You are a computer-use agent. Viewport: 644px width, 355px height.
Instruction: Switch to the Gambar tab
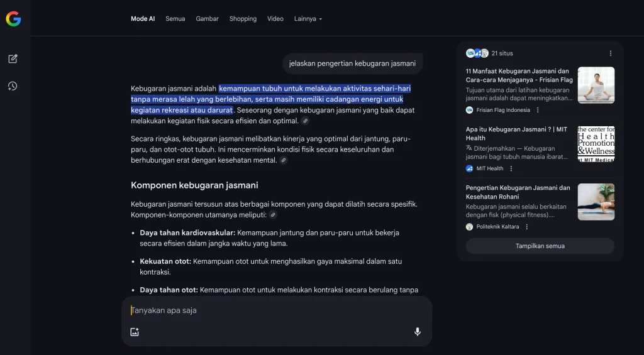[208, 19]
